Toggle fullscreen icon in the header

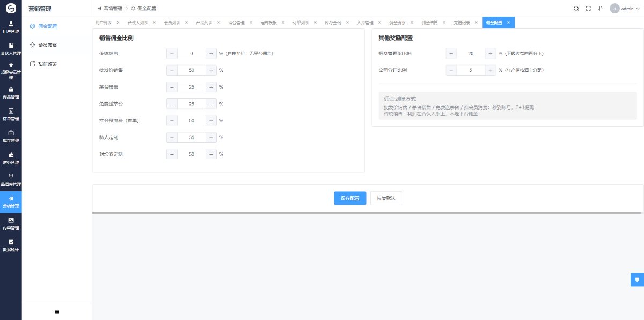pos(588,8)
